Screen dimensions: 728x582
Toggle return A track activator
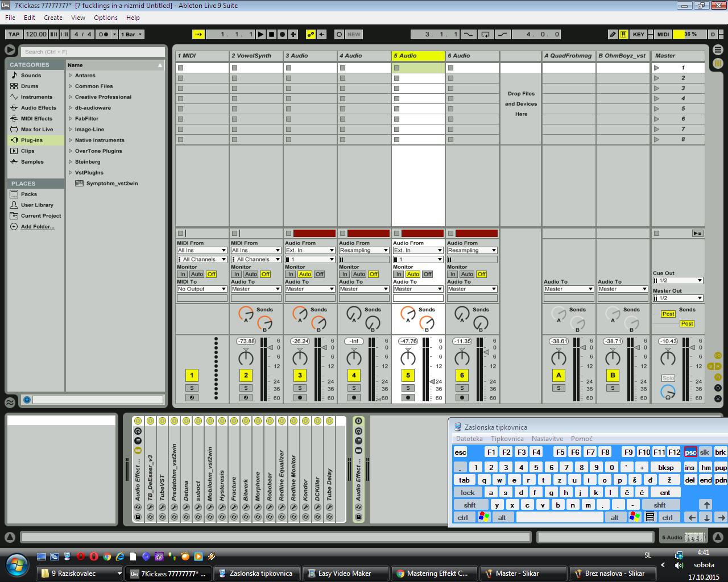click(559, 375)
